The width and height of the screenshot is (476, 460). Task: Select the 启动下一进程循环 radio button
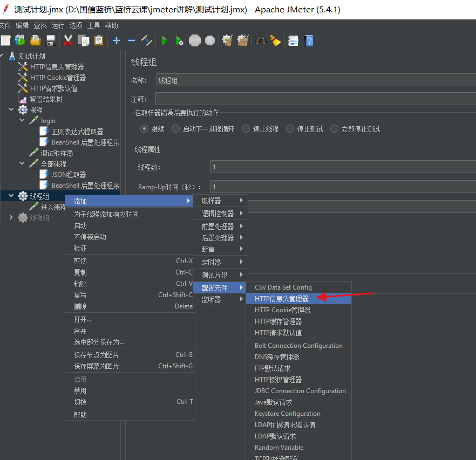175,129
